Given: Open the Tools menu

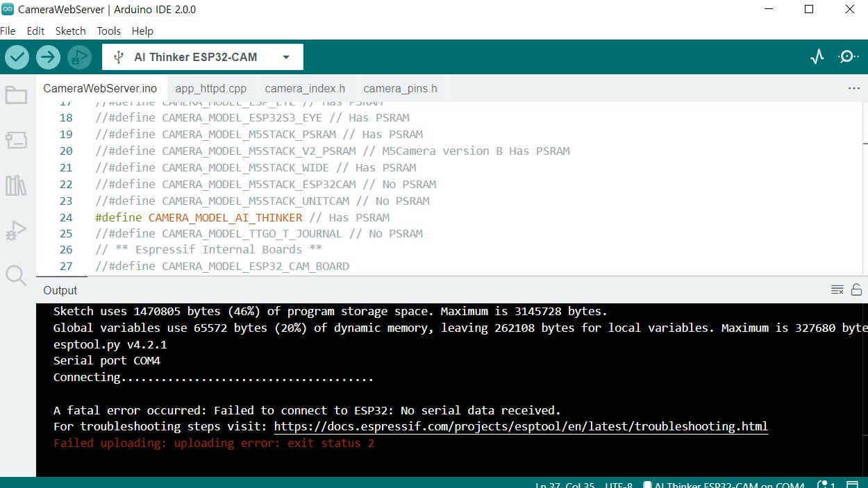Looking at the screenshot, I should [108, 31].
